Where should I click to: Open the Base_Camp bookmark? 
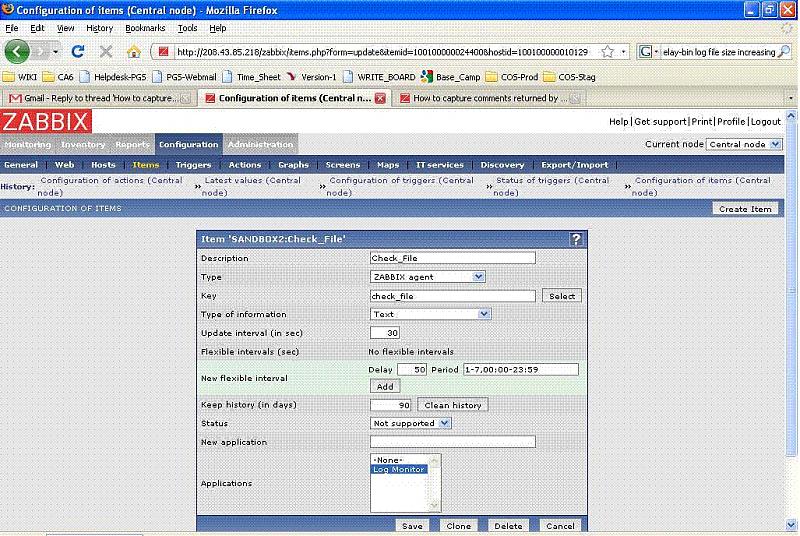pyautogui.click(x=451, y=77)
